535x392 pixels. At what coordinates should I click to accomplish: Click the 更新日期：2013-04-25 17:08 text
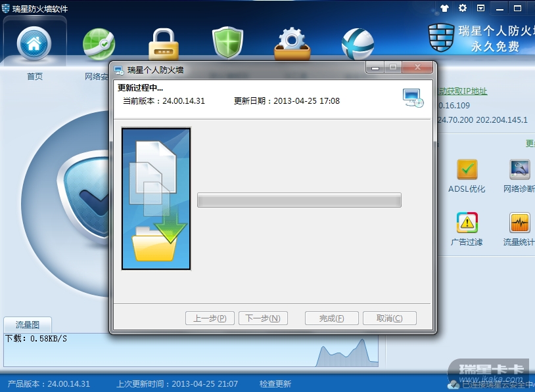coord(287,101)
